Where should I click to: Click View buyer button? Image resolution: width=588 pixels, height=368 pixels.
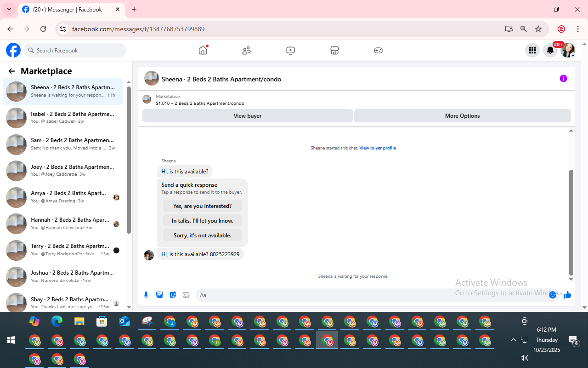[x=248, y=116]
